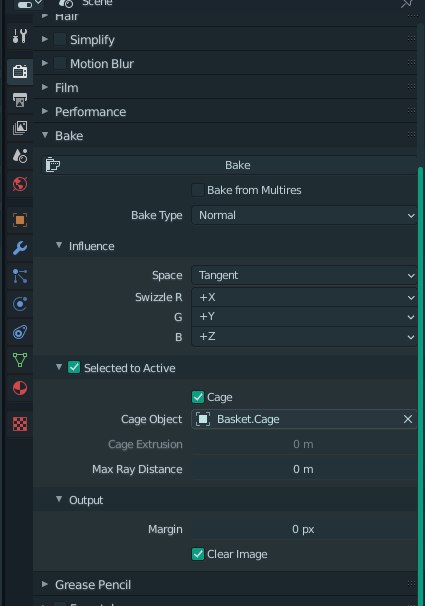Open Output properties printer icon

pyautogui.click(x=20, y=100)
